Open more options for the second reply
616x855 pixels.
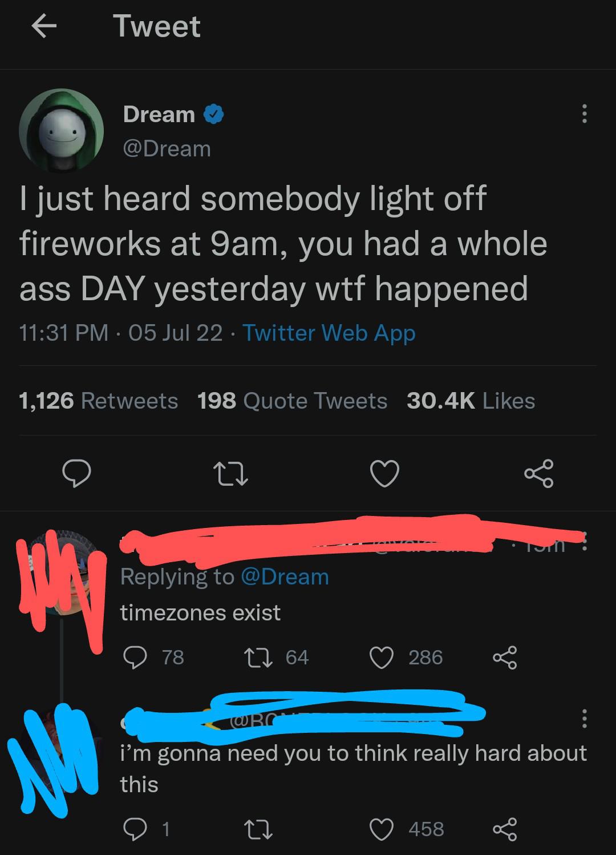pos(583,719)
